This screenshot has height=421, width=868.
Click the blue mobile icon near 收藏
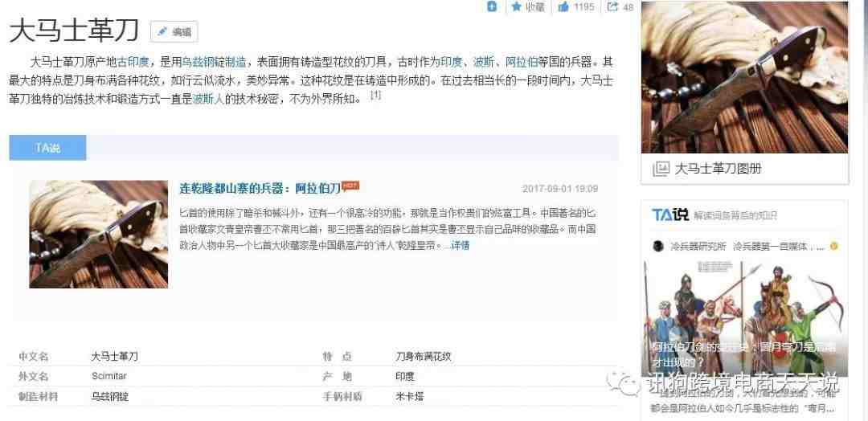[492, 6]
